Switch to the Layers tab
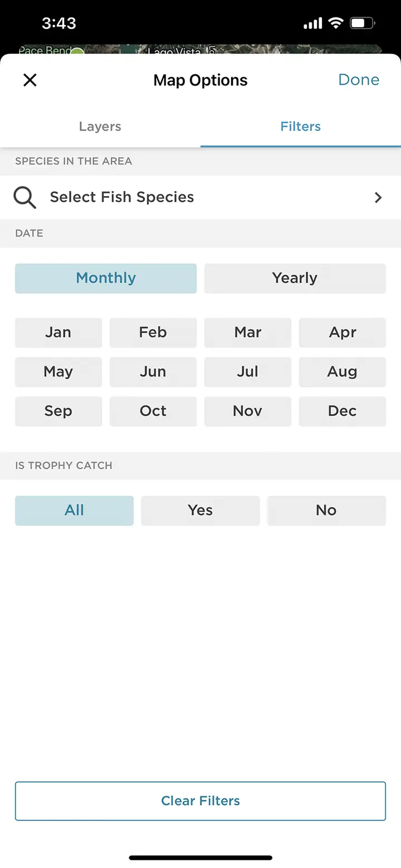 [100, 126]
